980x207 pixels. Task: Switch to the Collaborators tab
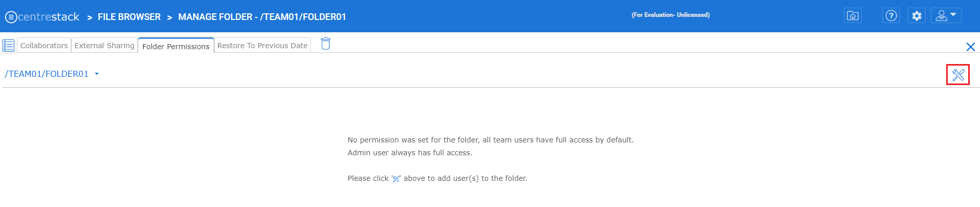[44, 46]
